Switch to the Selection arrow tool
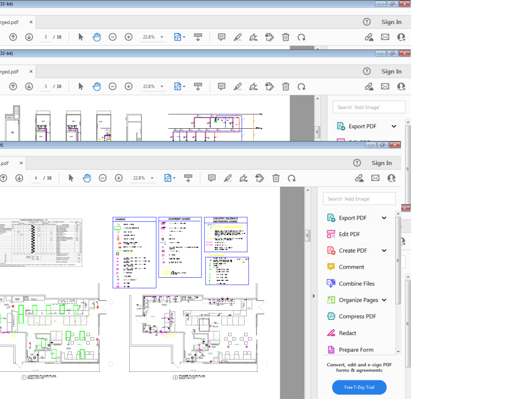The height and width of the screenshot is (399, 532). 70,178
